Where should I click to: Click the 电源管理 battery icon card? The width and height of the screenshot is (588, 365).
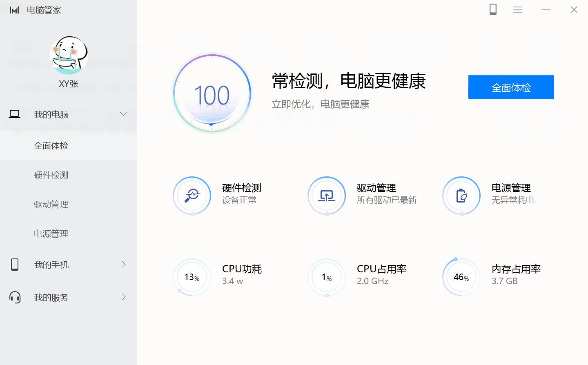click(x=461, y=196)
